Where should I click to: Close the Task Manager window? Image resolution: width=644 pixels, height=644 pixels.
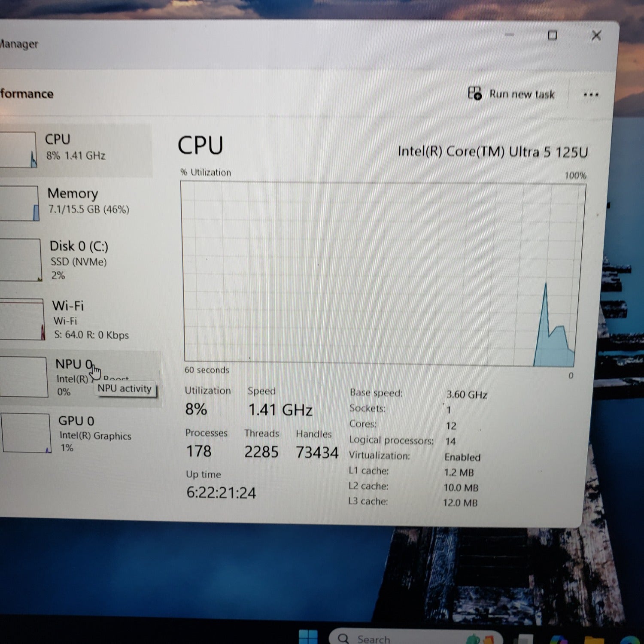[x=596, y=35]
